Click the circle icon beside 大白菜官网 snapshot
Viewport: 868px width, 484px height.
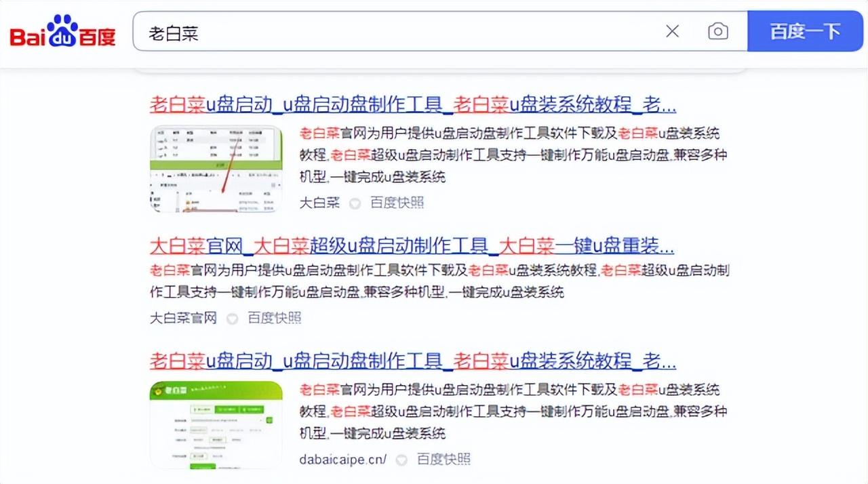(x=231, y=318)
